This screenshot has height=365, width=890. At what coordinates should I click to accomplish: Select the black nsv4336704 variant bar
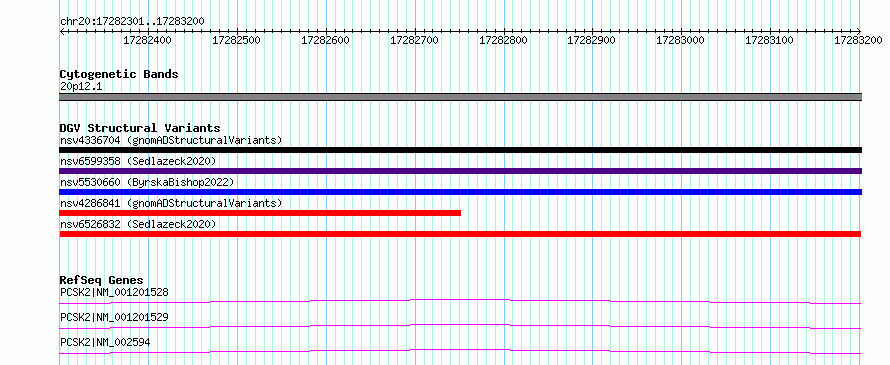click(x=461, y=150)
